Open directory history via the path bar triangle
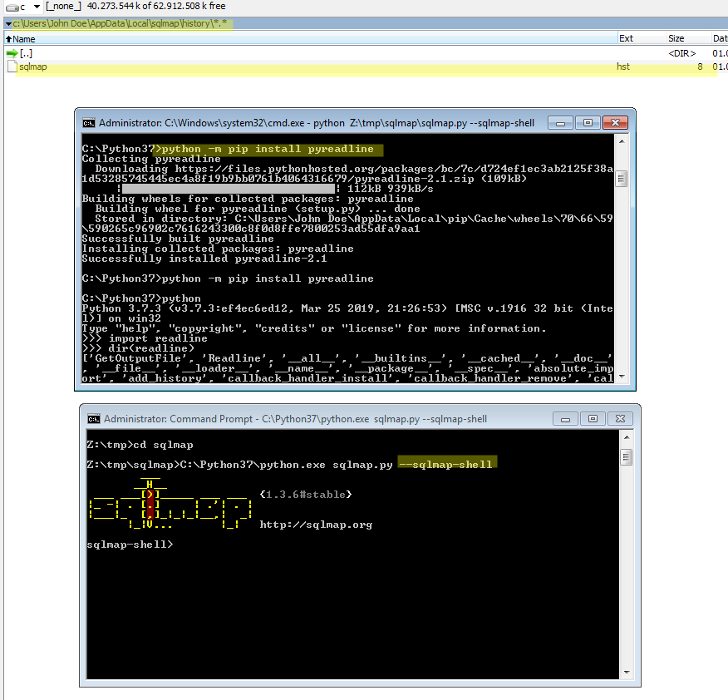Viewport: 728px width, 700px height. pos(6,23)
